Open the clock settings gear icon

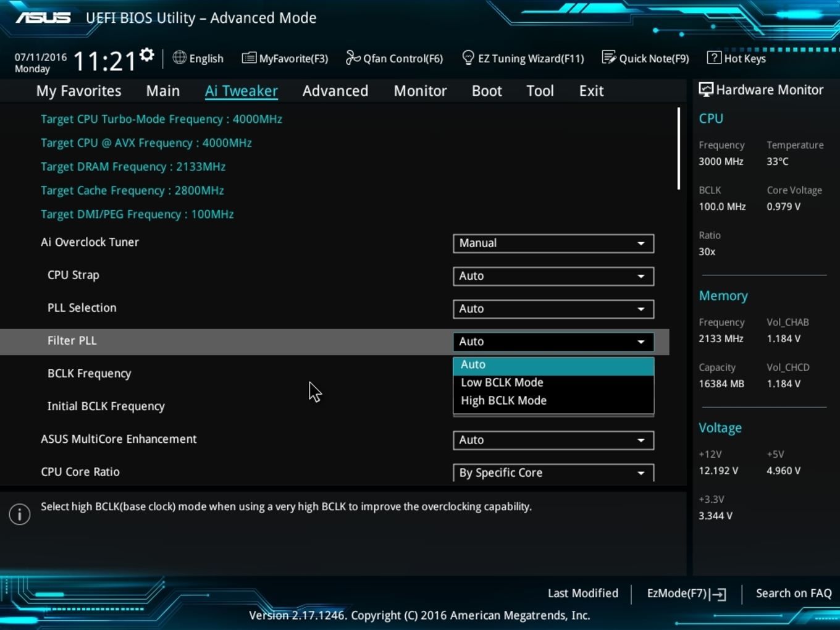tap(147, 55)
